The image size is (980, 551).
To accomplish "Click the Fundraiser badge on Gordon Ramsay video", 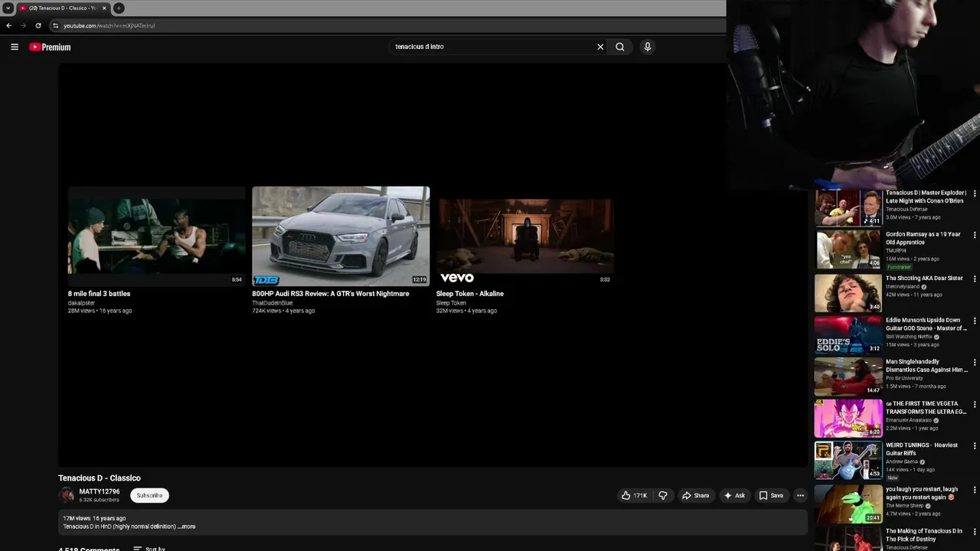I will coord(899,267).
